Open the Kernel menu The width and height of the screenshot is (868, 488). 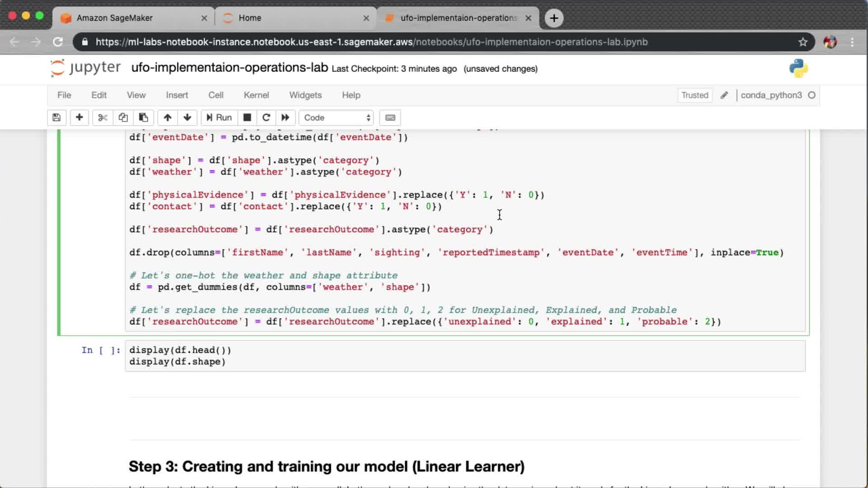(256, 95)
